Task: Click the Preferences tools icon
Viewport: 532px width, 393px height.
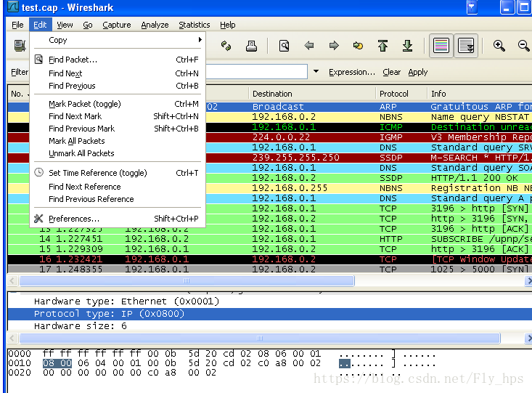Action: (x=38, y=219)
